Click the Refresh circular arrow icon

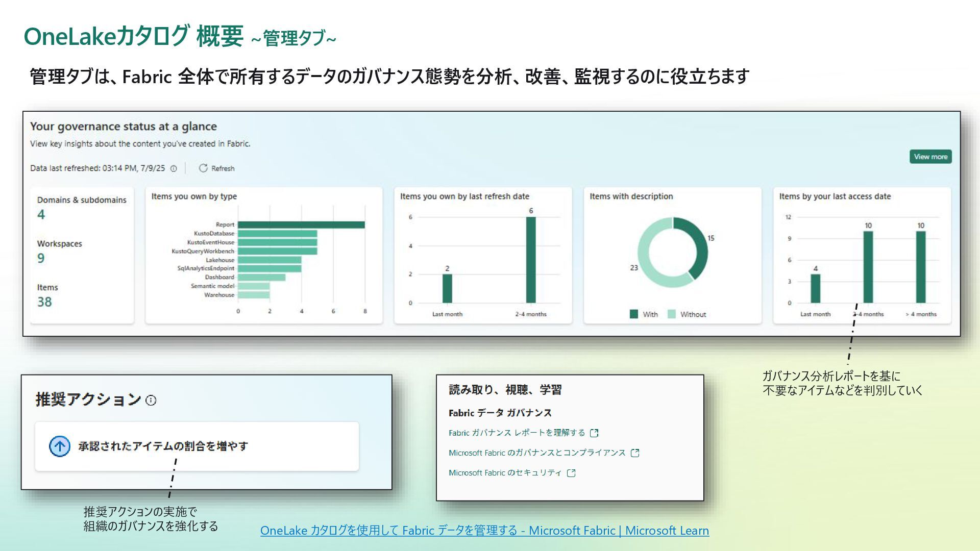(x=203, y=168)
